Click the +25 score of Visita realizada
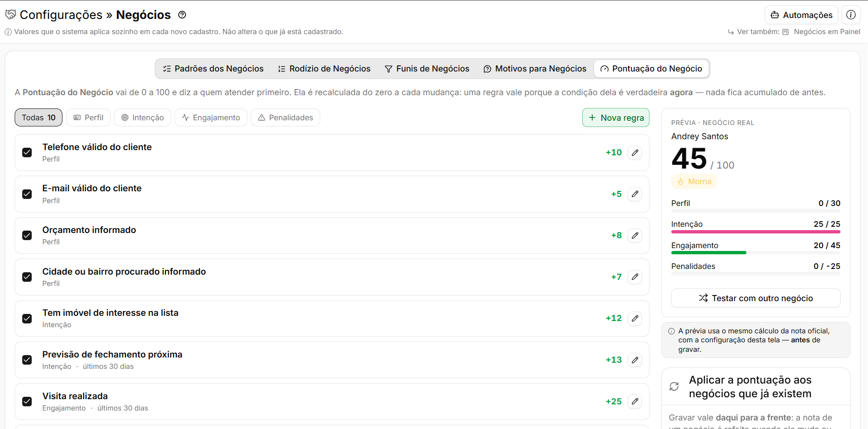868x429 pixels. [x=614, y=402]
